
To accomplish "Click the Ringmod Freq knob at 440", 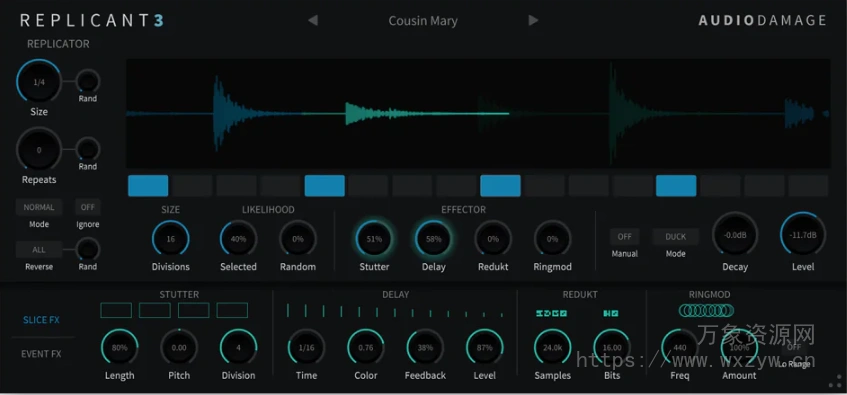I will point(680,347).
